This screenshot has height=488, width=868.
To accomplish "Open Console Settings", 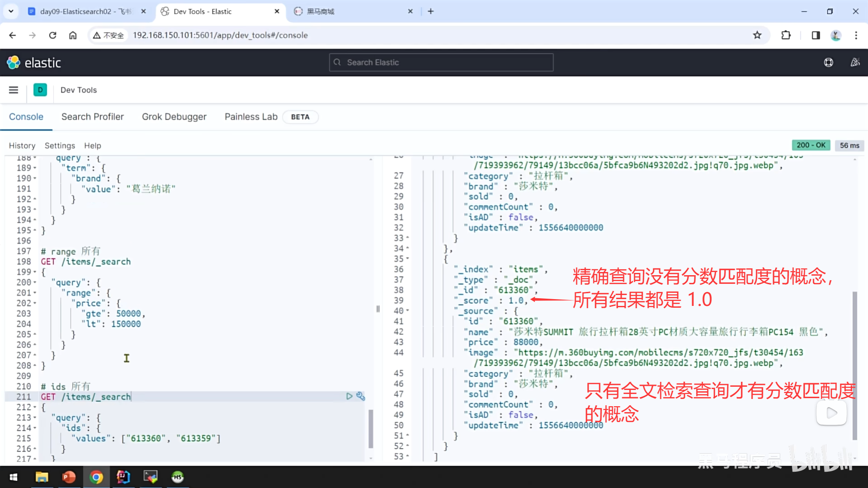I will coord(60,145).
